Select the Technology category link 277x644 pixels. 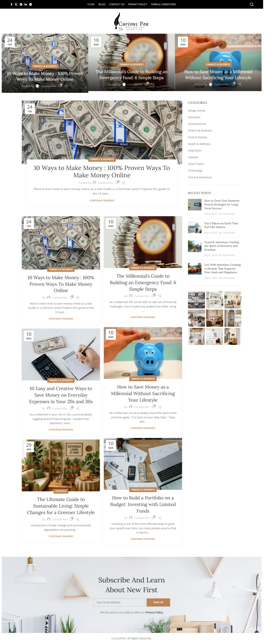[195, 170]
